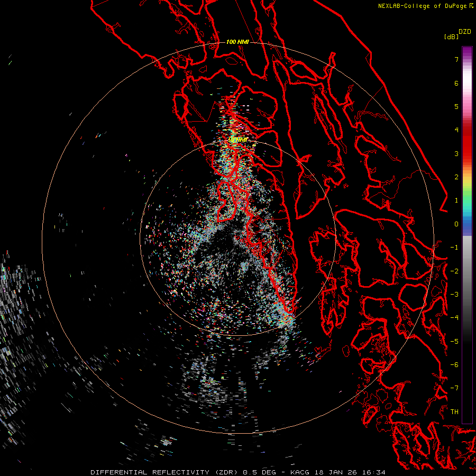Click the 2 value on the color scale
Image resolution: width=476 pixels, height=476 pixels.
click(x=456, y=177)
